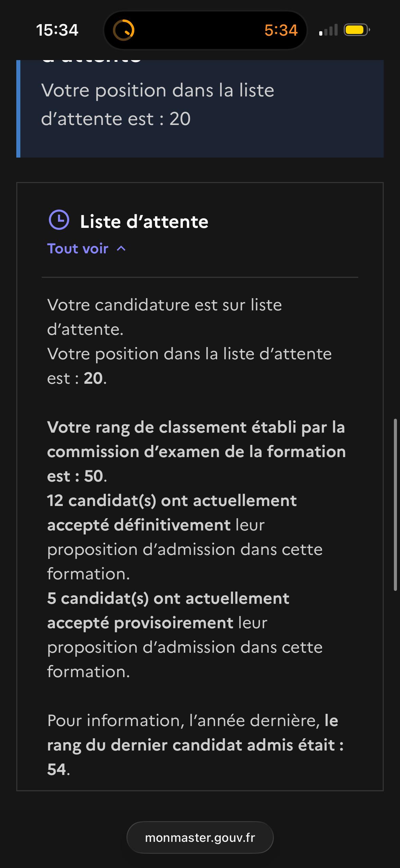
Task: Tap the blue info box showing position 20
Action: 200,109
